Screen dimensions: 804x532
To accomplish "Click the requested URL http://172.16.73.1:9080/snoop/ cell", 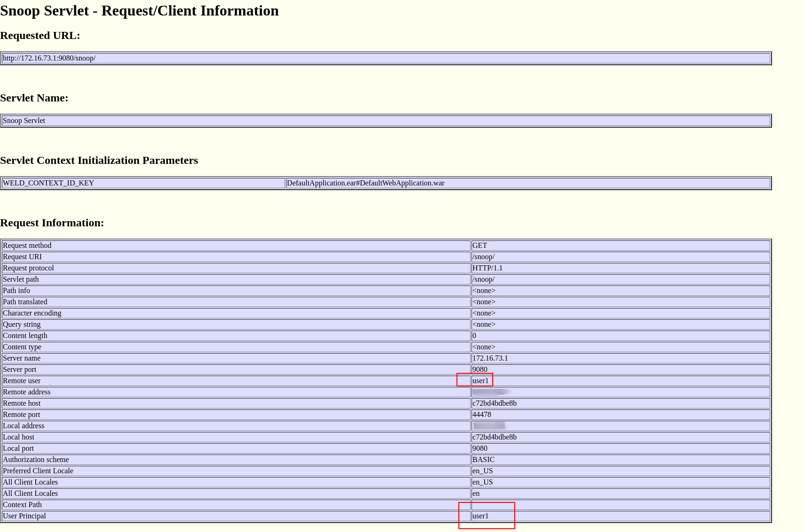I will (x=49, y=58).
